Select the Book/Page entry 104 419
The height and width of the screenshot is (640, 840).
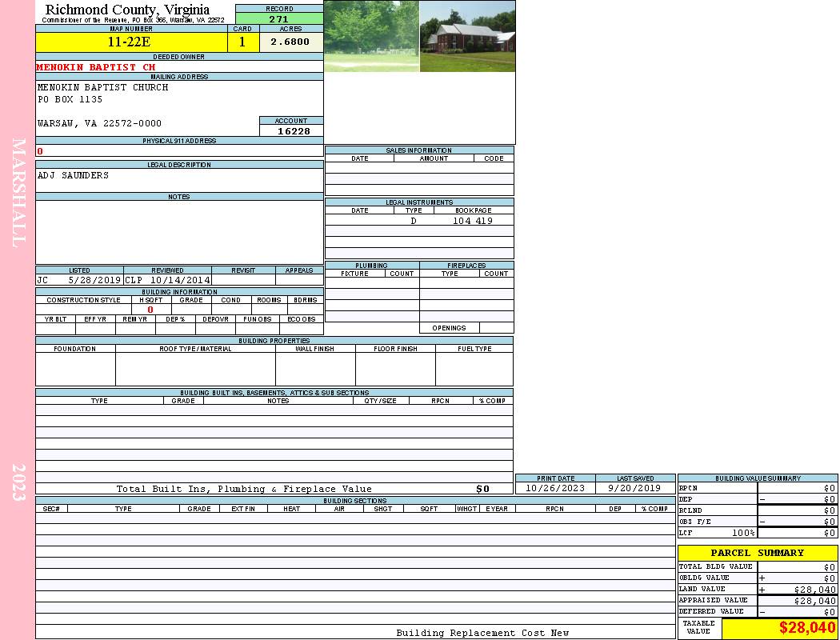pos(472,221)
